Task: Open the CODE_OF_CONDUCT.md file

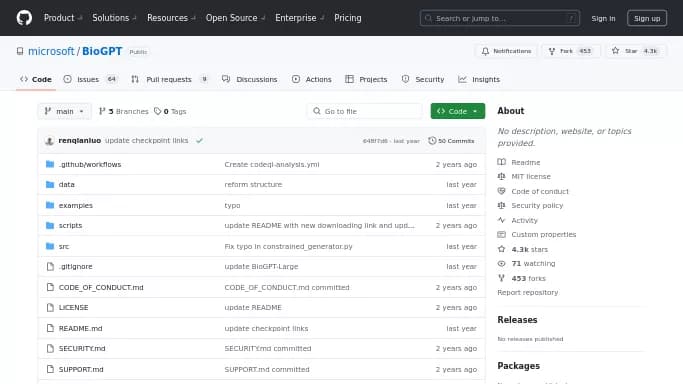Action: [x=101, y=287]
